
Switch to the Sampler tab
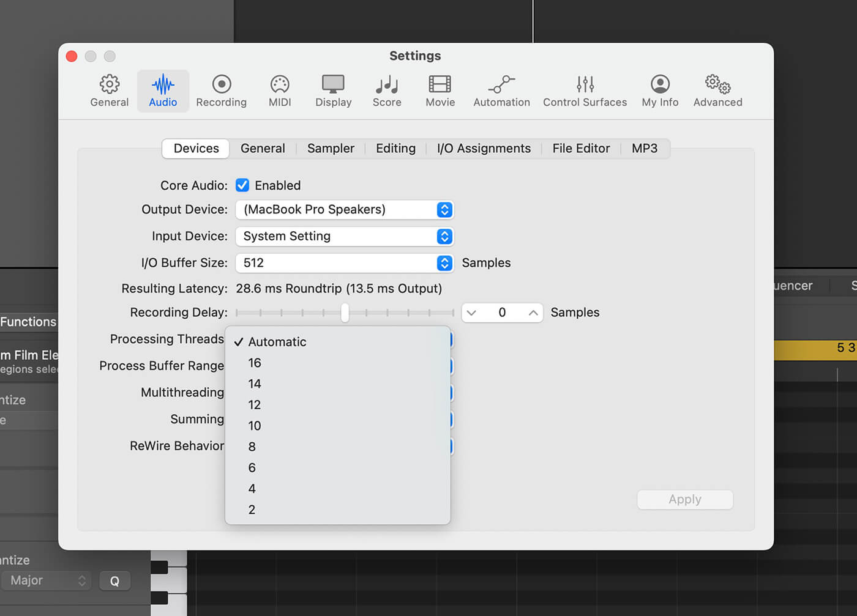[331, 149]
